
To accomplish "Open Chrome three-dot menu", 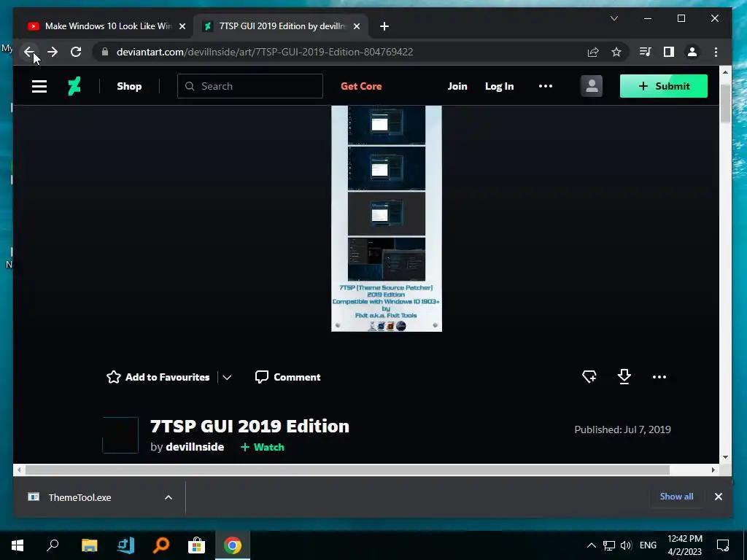I will (x=716, y=52).
